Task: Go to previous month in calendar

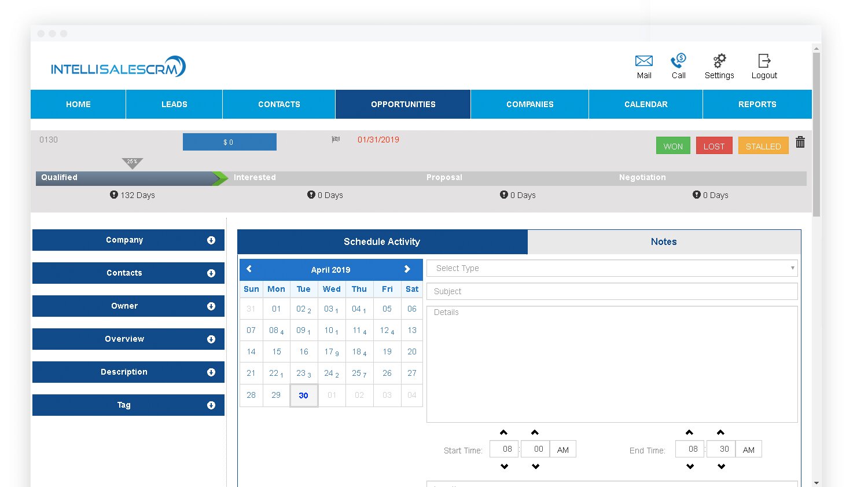Action: pos(249,269)
